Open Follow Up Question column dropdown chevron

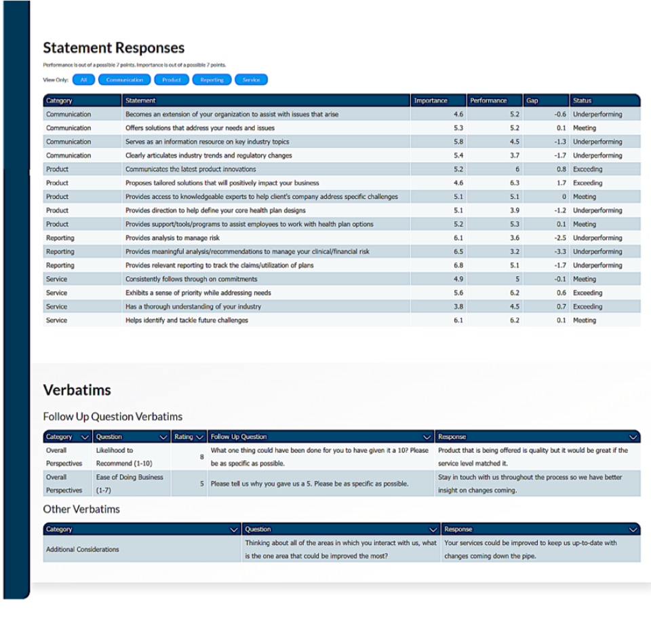coord(427,437)
